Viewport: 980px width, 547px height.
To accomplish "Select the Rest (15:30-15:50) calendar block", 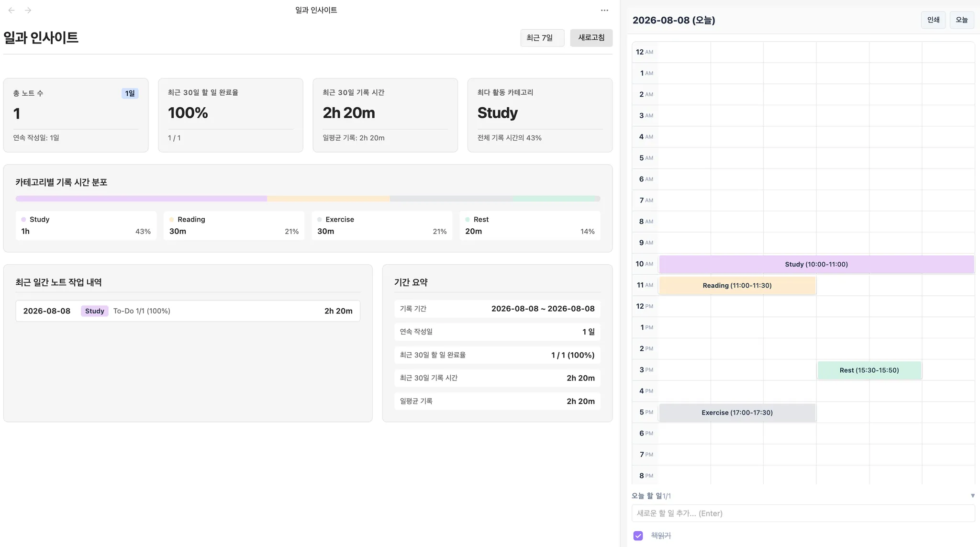I will tap(869, 370).
